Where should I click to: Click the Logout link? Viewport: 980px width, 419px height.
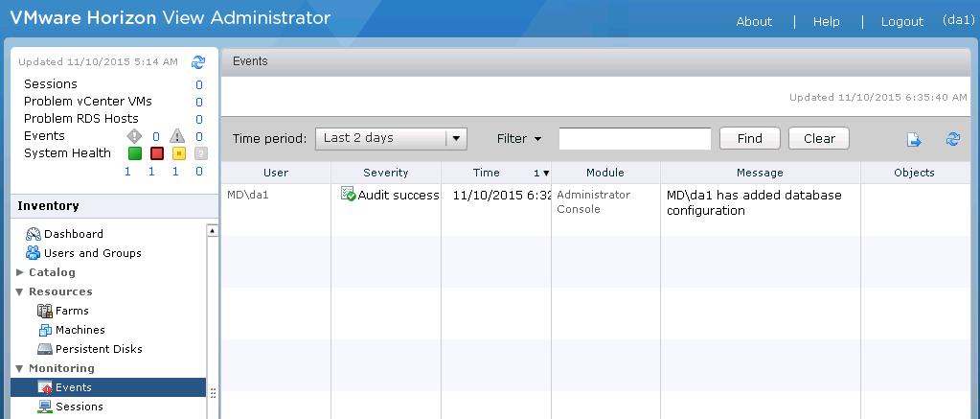[901, 21]
